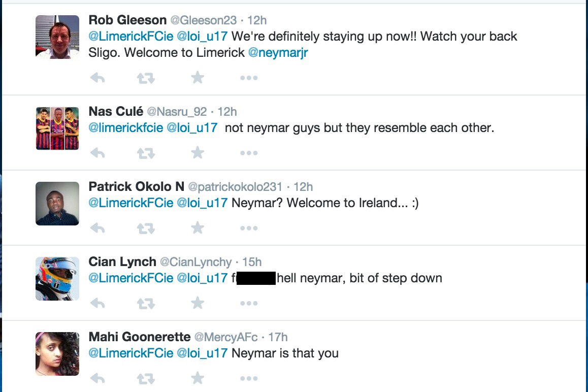Image resolution: width=588 pixels, height=392 pixels.
Task: Retweet Rob Gleeson's tweet
Action: 146,78
